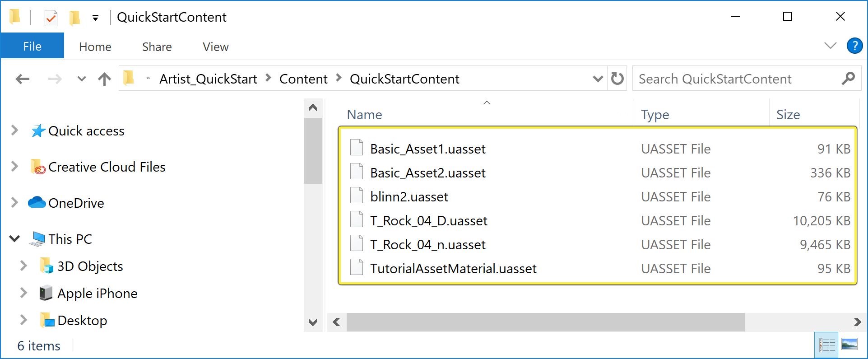Click the Forward navigation arrow
The width and height of the screenshot is (868, 359).
pos(55,79)
